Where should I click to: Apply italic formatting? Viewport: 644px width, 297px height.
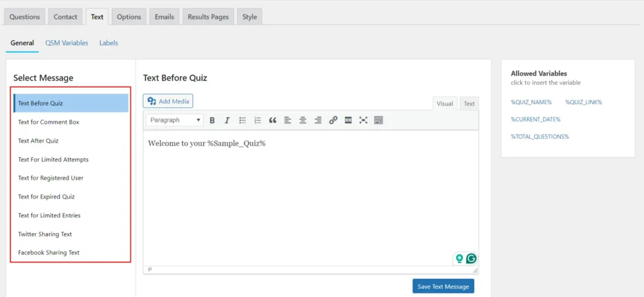click(x=227, y=121)
